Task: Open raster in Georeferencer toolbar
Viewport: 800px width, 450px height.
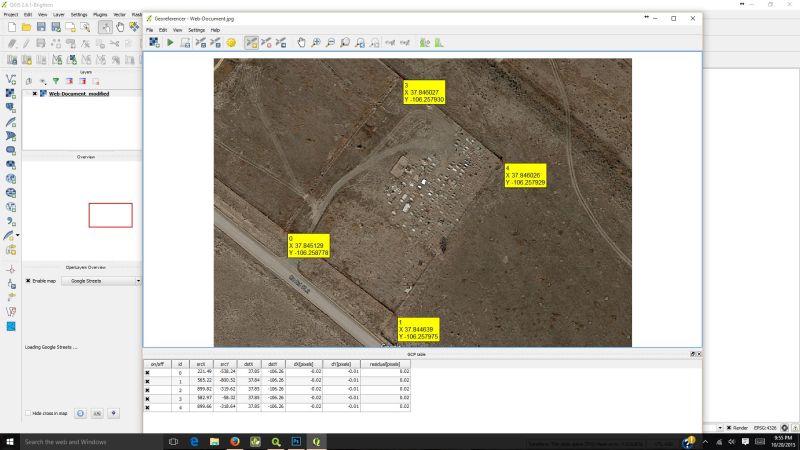Action: click(x=154, y=43)
